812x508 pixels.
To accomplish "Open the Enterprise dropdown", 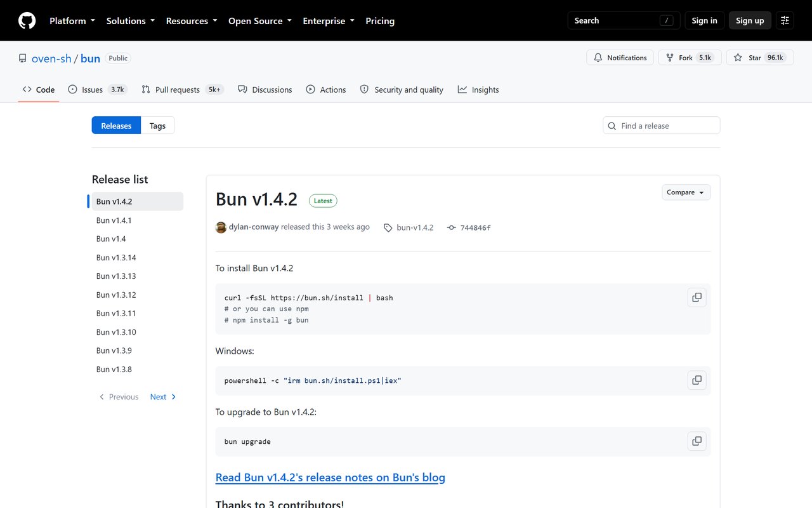I will click(x=329, y=21).
